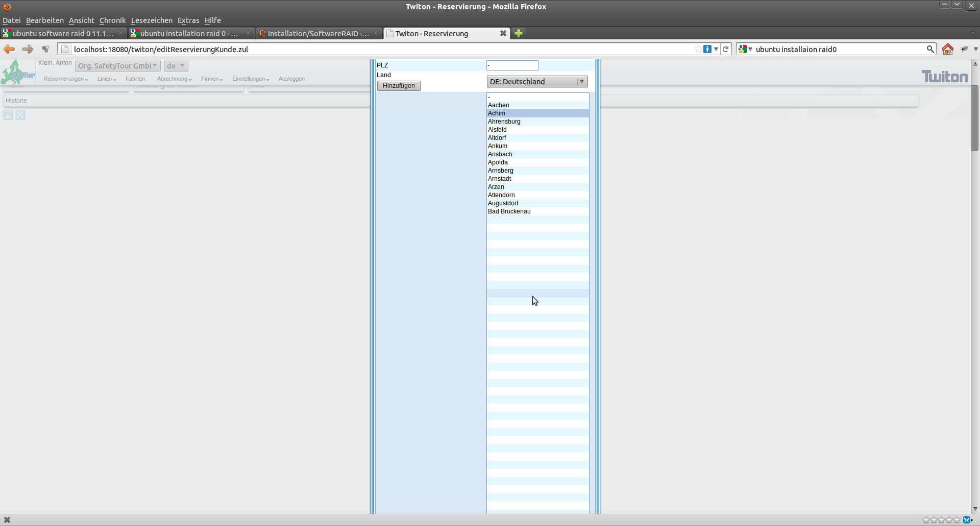Reload the current page
This screenshot has width=980, height=526.
point(725,49)
